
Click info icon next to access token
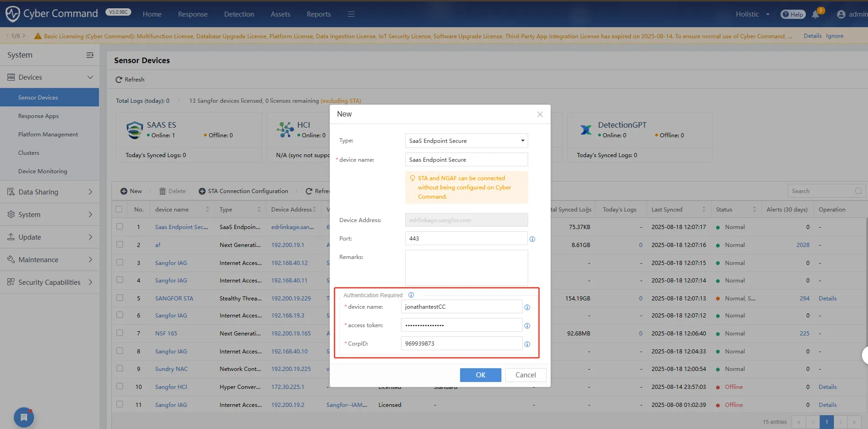pos(527,326)
